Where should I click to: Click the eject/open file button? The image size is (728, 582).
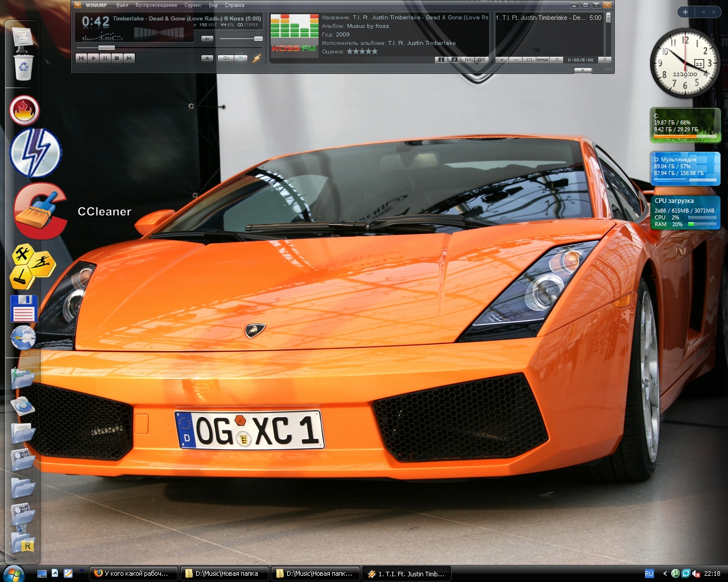click(207, 58)
